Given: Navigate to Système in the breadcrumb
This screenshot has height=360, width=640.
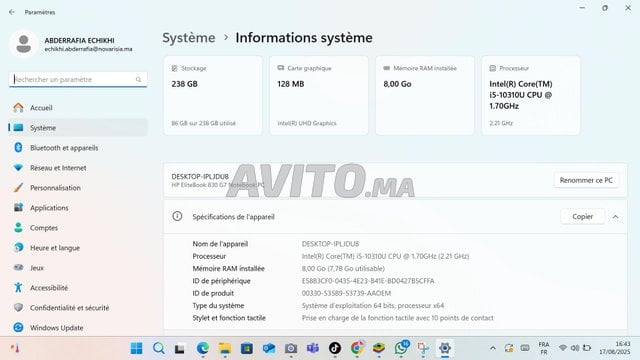Looking at the screenshot, I should coord(189,38).
